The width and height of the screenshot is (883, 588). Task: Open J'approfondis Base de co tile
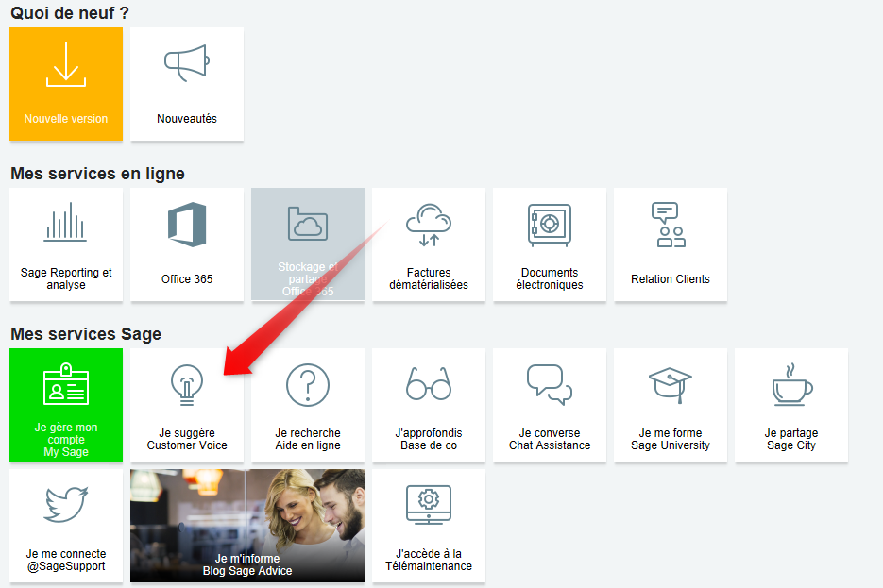coord(429,405)
